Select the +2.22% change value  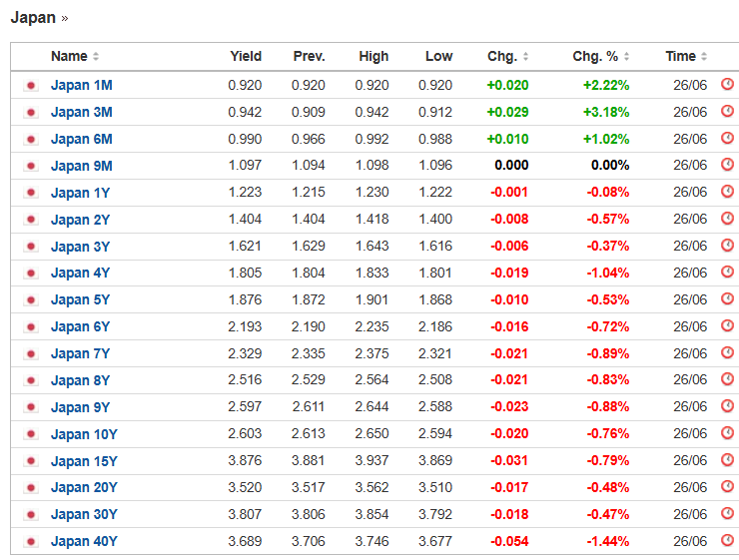[x=606, y=85]
